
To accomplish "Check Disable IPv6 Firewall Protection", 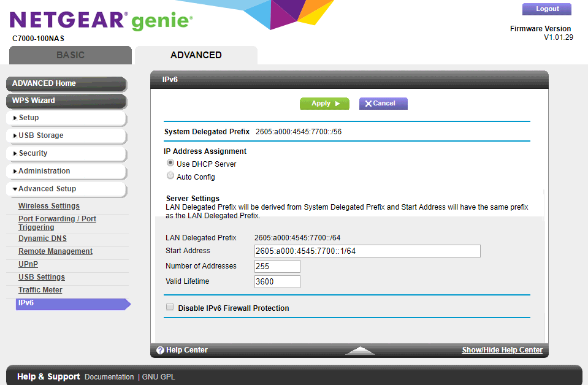I will pos(170,307).
